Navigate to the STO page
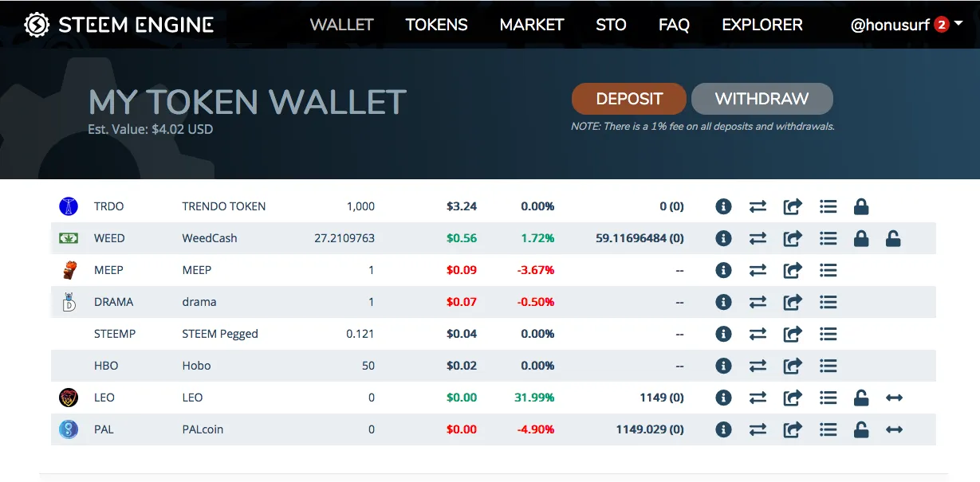This screenshot has height=482, width=980. pyautogui.click(x=611, y=25)
